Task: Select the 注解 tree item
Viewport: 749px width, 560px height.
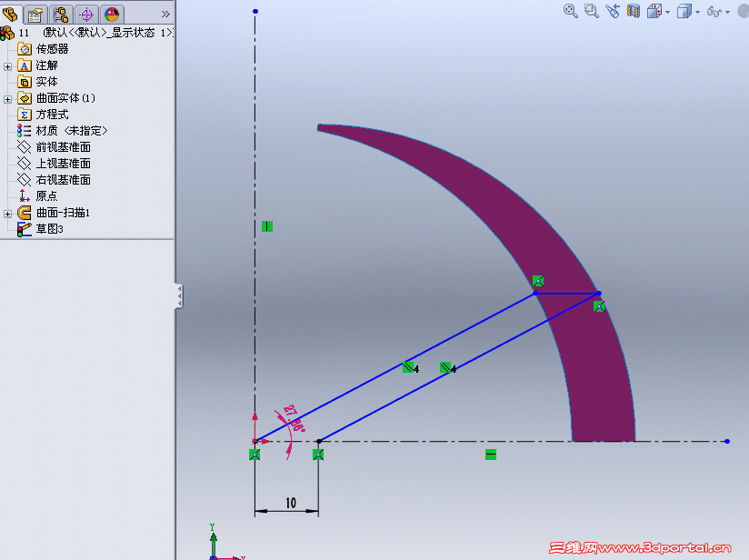Action: [47, 65]
